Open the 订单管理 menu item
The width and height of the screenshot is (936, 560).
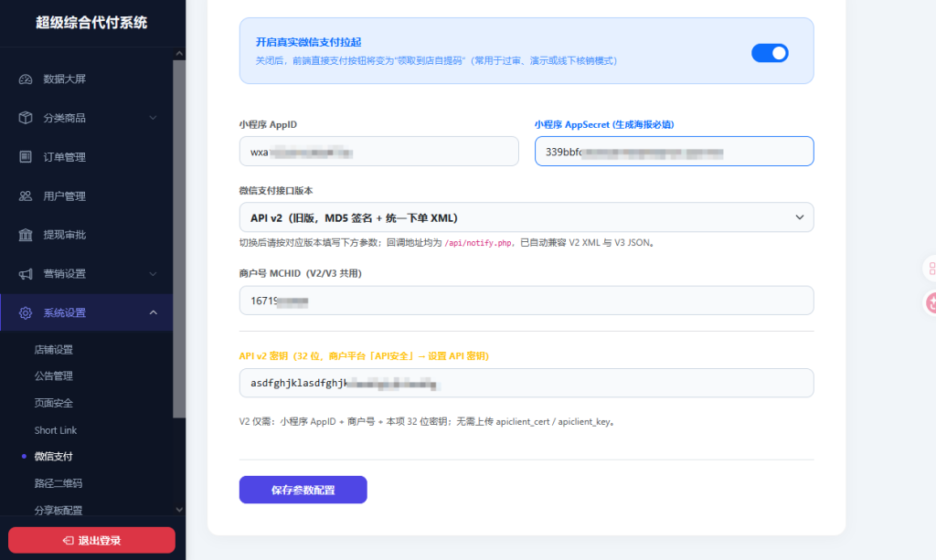tap(87, 157)
